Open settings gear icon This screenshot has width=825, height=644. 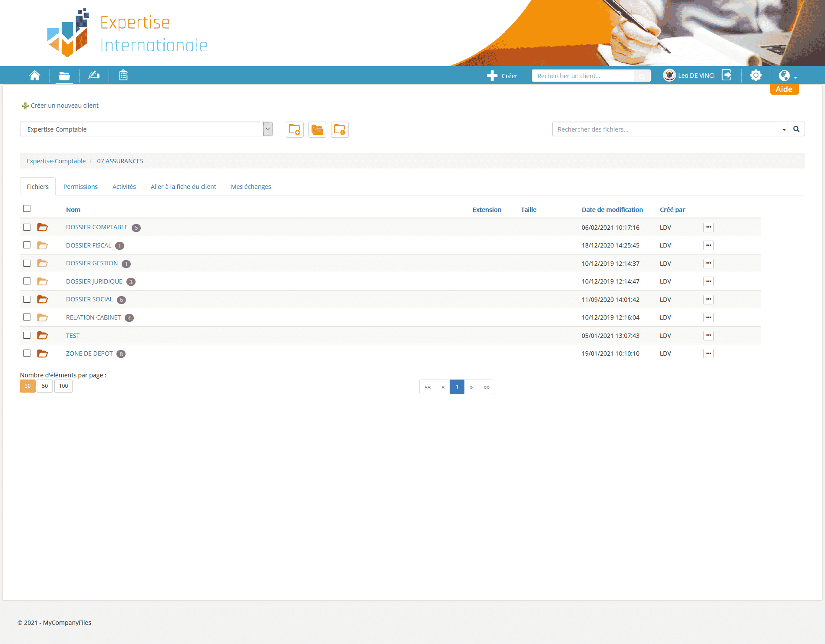click(x=756, y=75)
